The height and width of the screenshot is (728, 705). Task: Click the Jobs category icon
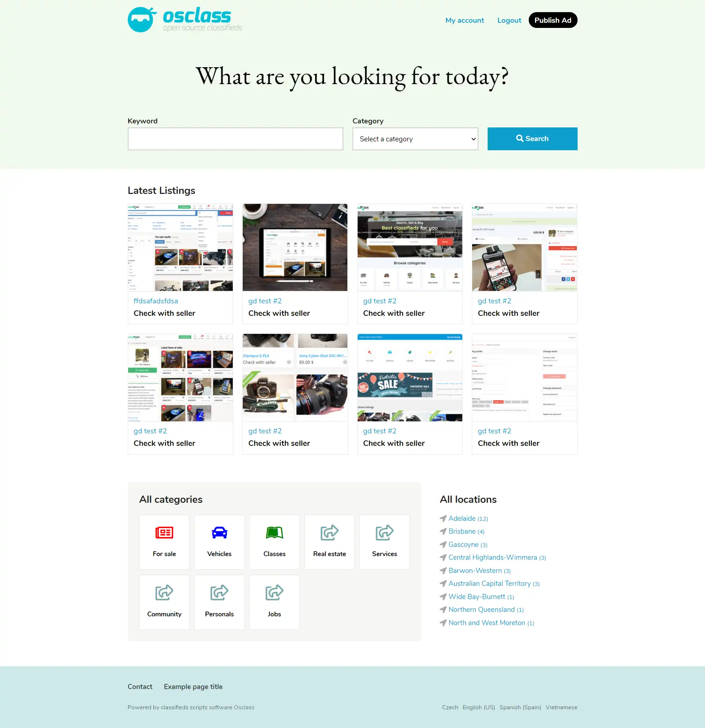click(274, 593)
